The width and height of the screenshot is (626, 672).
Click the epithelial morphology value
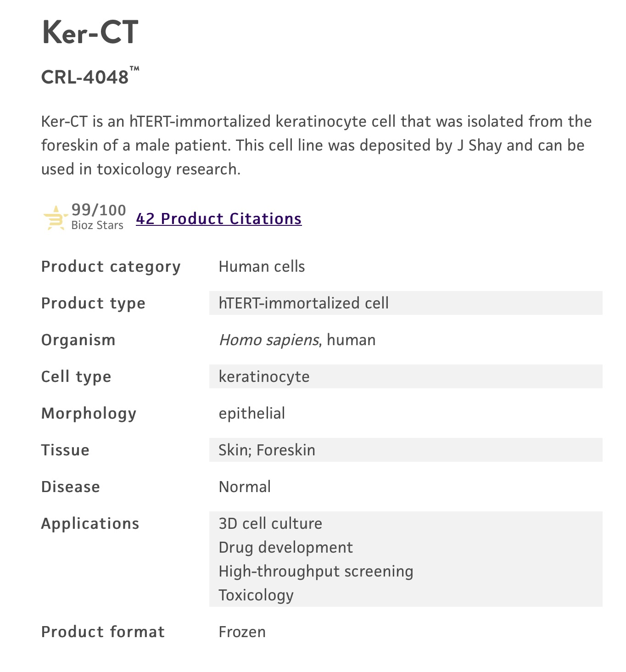[x=252, y=413]
